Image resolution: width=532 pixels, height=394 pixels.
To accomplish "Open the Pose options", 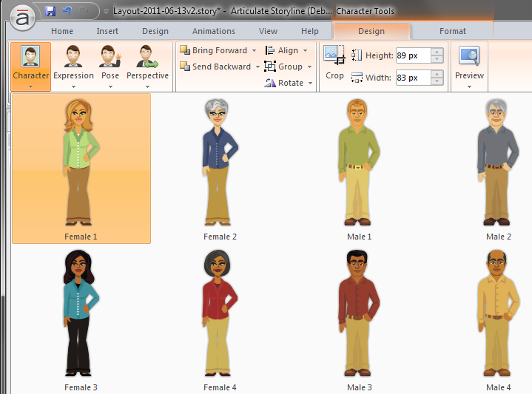I will 110,67.
